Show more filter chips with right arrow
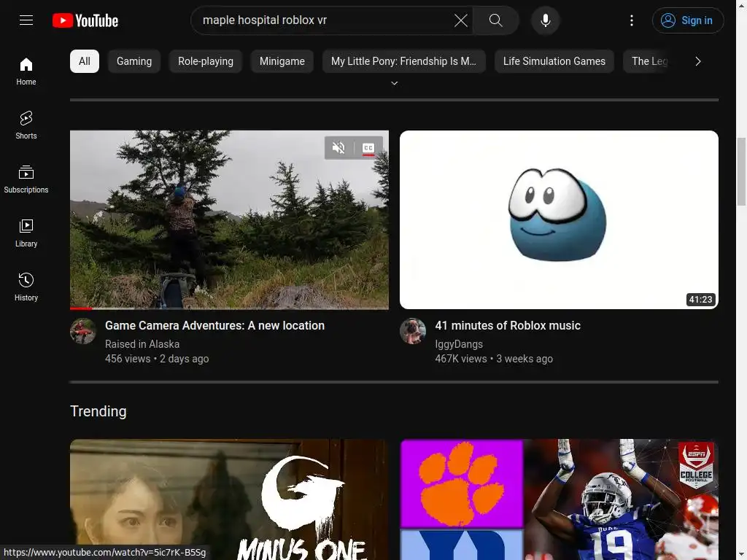Screen dimensions: 747x560 click(x=698, y=61)
